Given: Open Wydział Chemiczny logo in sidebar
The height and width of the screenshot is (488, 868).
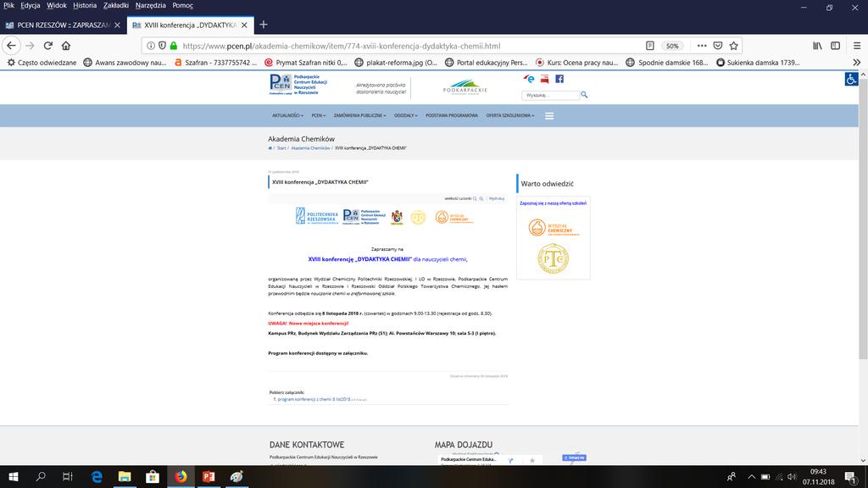Looking at the screenshot, I should pos(554,227).
